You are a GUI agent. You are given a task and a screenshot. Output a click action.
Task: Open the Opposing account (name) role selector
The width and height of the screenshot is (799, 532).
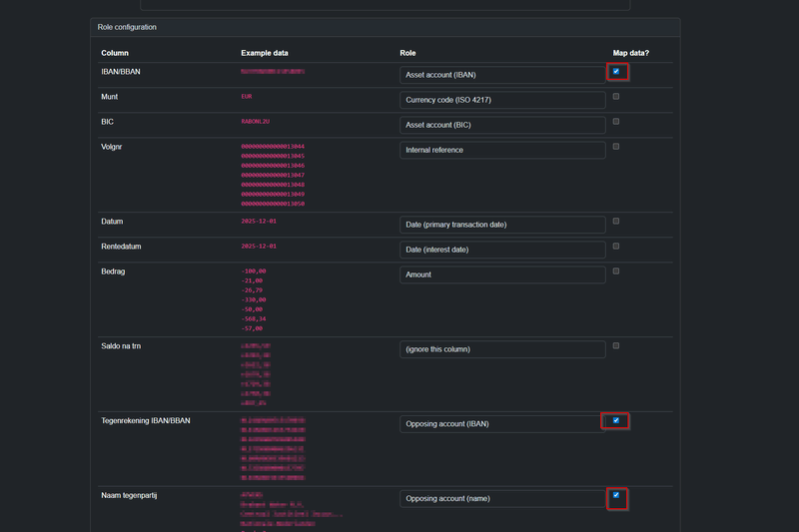[502, 498]
